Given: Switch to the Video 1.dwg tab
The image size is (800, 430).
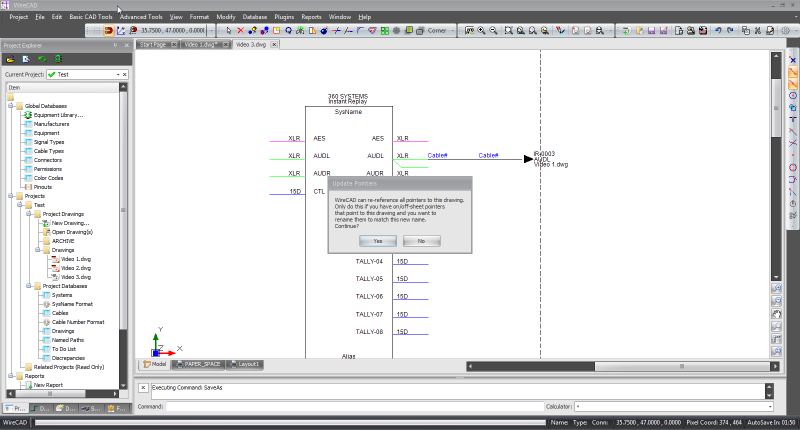Looking at the screenshot, I should (201, 44).
